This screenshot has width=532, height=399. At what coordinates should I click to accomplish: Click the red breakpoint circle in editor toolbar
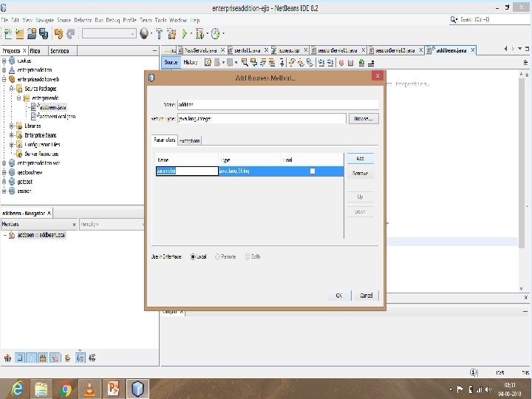[341, 62]
